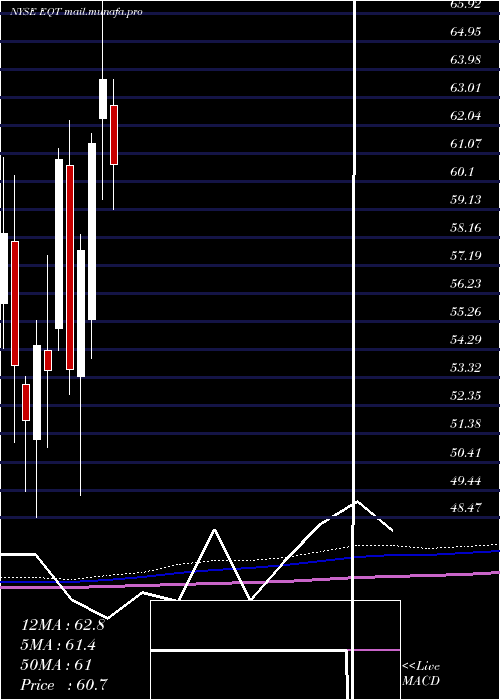Click the 56.23 price axis label
The width and height of the screenshot is (500, 700).
pyautogui.click(x=466, y=284)
